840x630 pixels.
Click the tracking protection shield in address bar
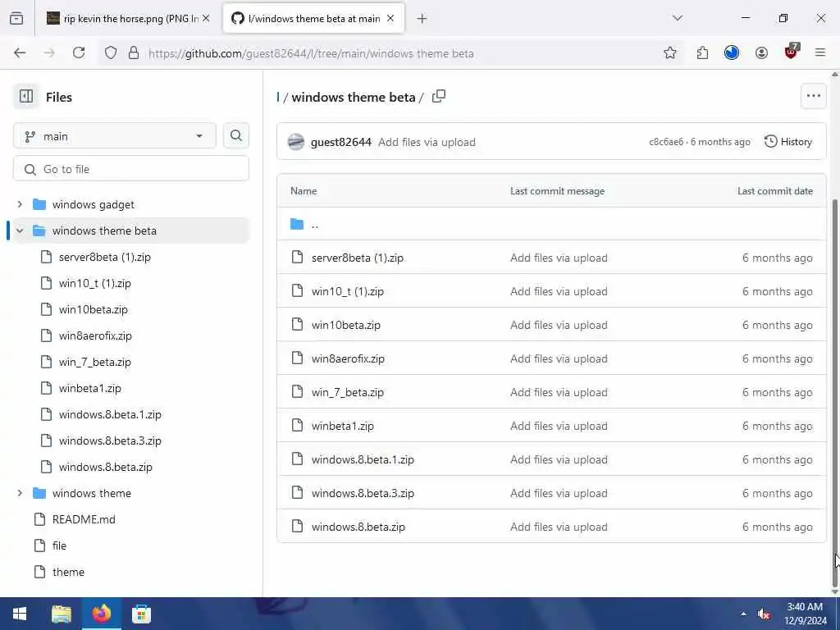[x=111, y=53]
